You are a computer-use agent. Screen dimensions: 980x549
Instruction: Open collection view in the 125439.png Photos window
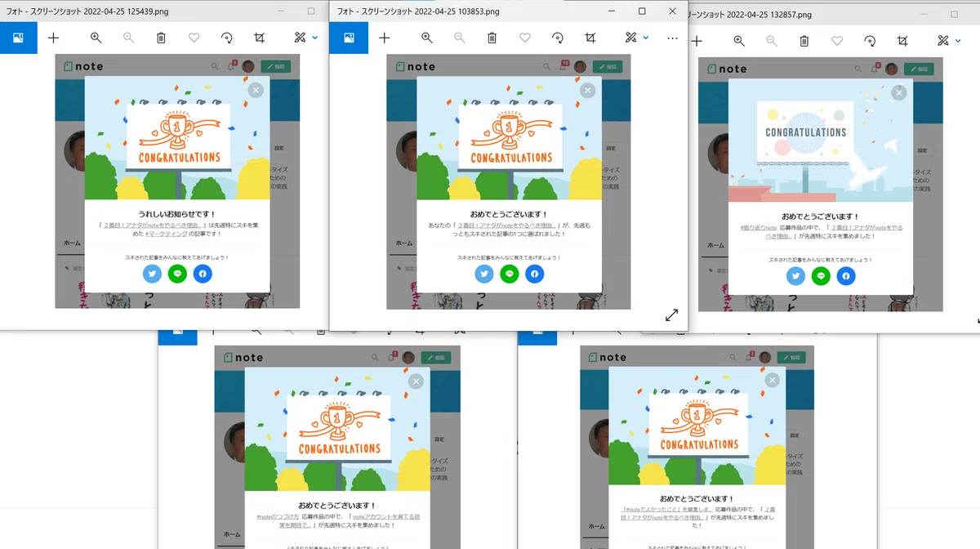(x=19, y=38)
